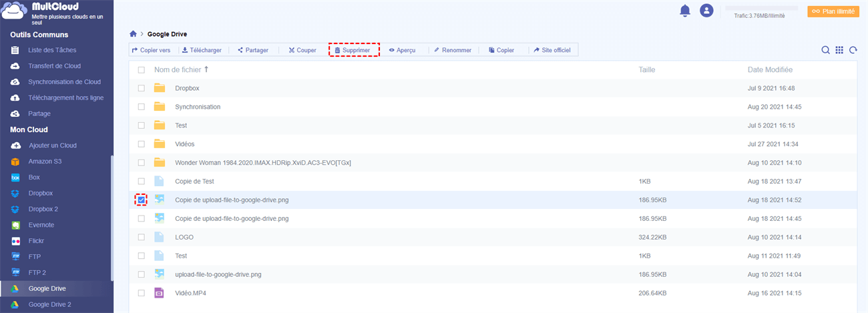
Task: Open the user account avatar
Action: coord(706,11)
